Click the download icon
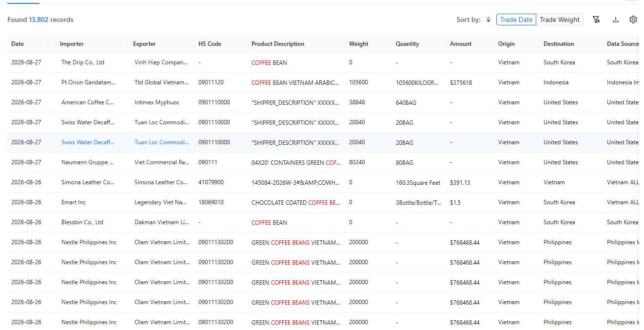Image resolution: width=644 pixels, height=330 pixels. pos(616,19)
